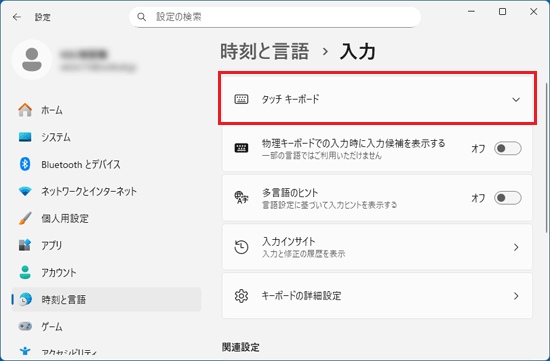Click the back arrow icon

tap(16, 17)
